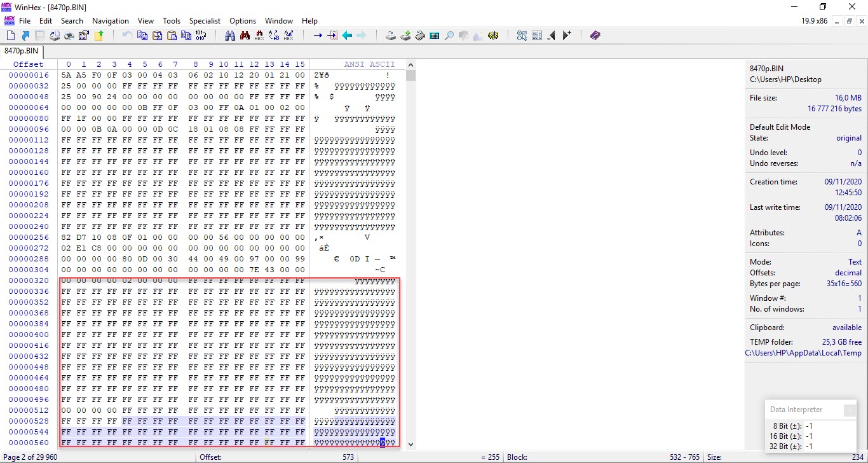Open the Edit menu
868x463 pixels.
point(46,21)
